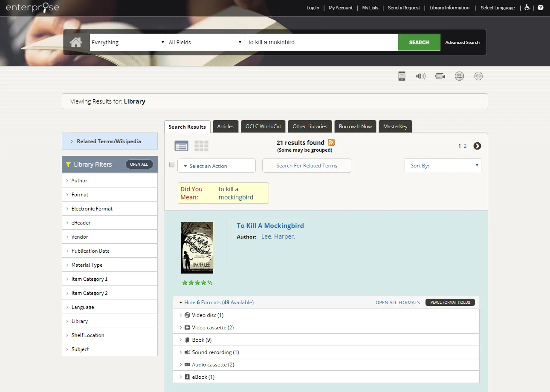Image resolution: width=550 pixels, height=392 pixels.
Task: Switch to list view icon
Action: [x=182, y=146]
